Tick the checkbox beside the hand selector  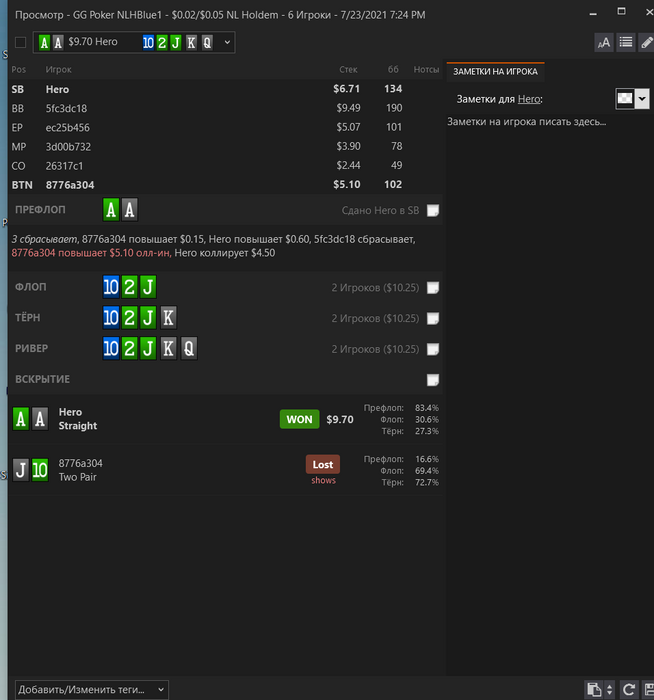coord(20,42)
